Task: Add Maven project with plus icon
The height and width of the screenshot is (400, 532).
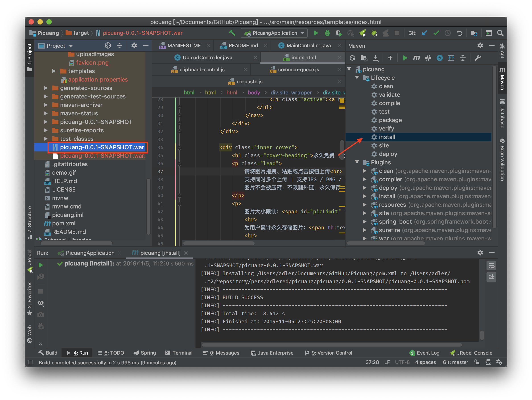Action: [x=390, y=58]
